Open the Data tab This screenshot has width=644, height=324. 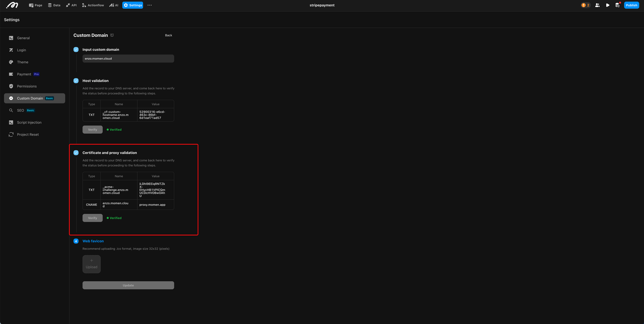click(x=54, y=5)
